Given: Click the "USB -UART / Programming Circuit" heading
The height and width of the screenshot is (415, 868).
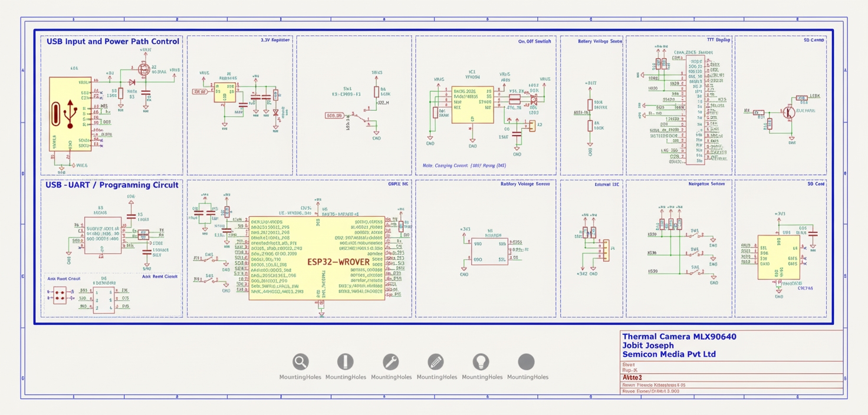Looking at the screenshot, I should [x=112, y=185].
